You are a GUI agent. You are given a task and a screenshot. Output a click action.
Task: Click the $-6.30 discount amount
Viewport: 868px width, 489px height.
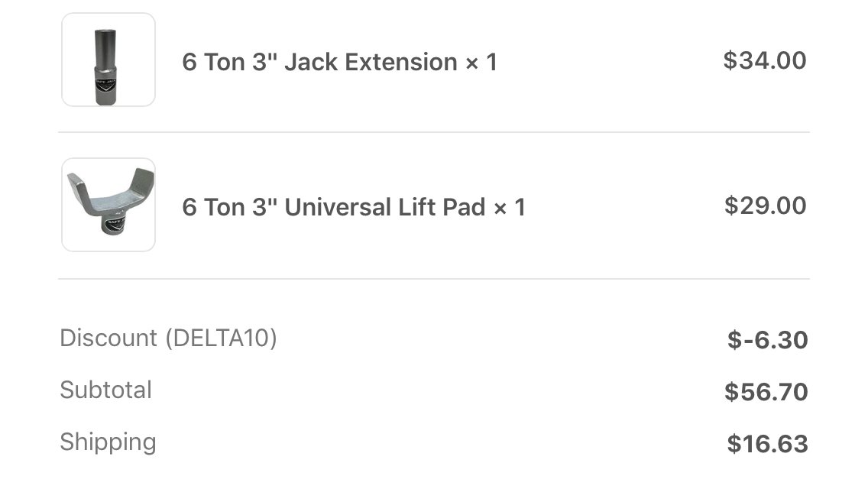coord(768,339)
